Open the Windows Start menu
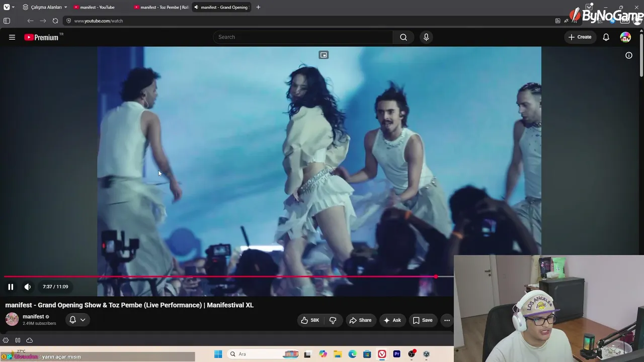 tap(218, 354)
